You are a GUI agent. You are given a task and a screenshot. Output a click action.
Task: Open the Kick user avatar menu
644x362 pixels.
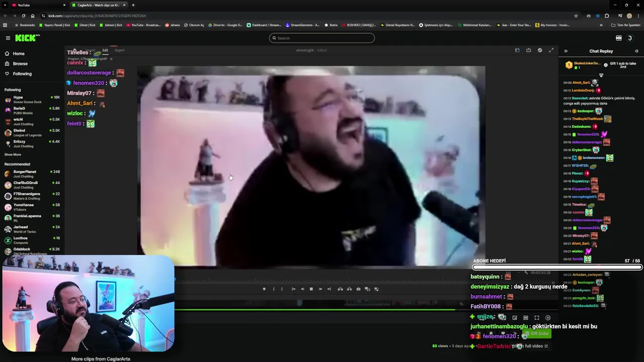(x=629, y=38)
